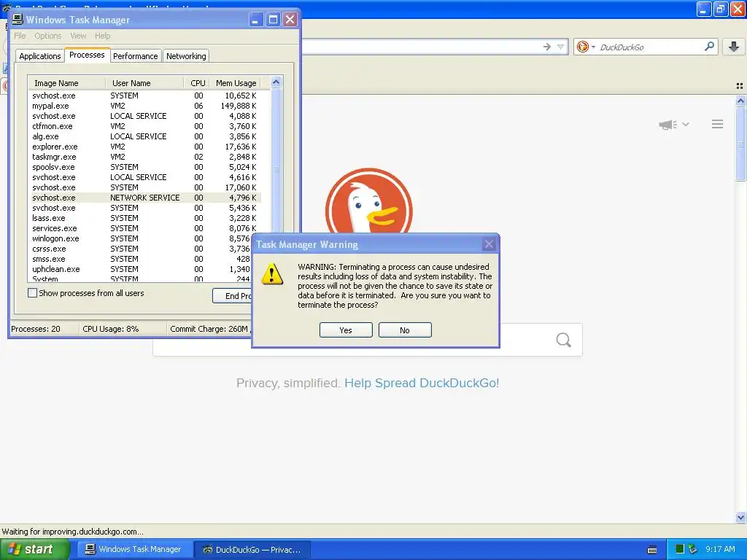Click the network connection tray icon
The height and width of the screenshot is (560, 747).
(692, 549)
